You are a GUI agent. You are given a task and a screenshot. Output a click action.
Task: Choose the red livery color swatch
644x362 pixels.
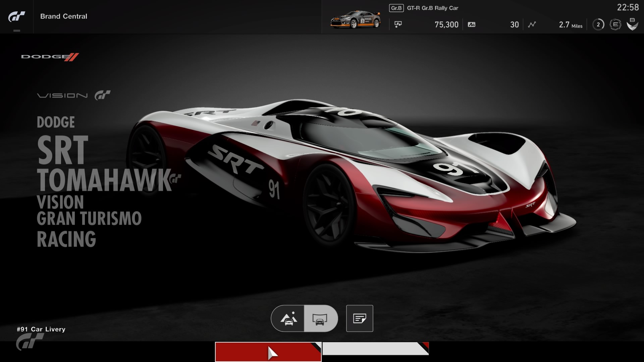(x=268, y=352)
